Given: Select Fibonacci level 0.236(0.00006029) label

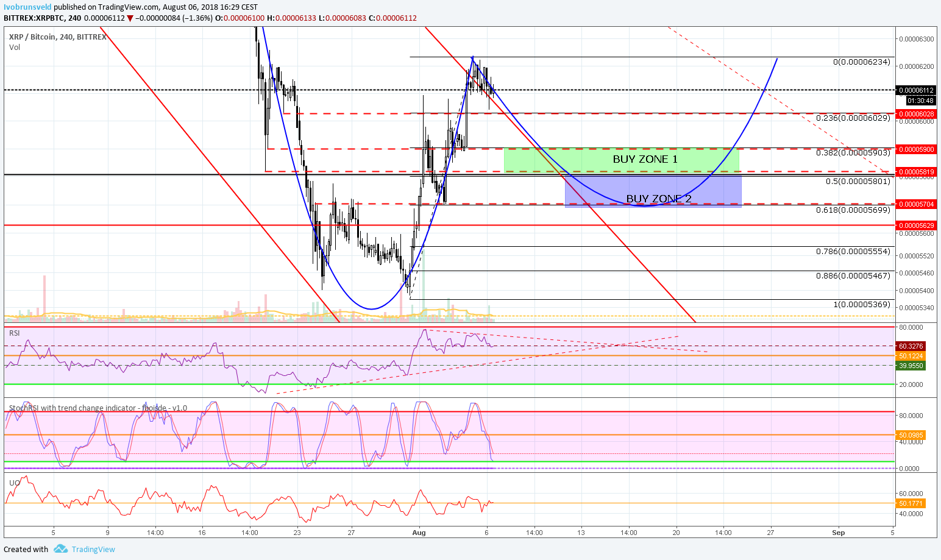Looking at the screenshot, I should tap(853, 118).
